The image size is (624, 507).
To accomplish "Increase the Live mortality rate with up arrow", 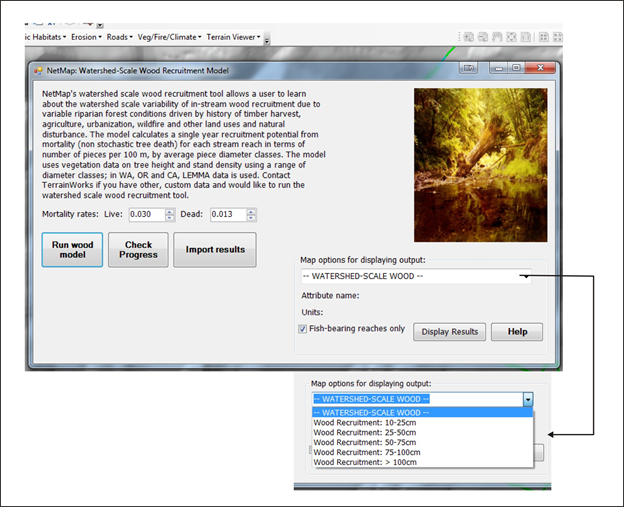I will (169, 211).
